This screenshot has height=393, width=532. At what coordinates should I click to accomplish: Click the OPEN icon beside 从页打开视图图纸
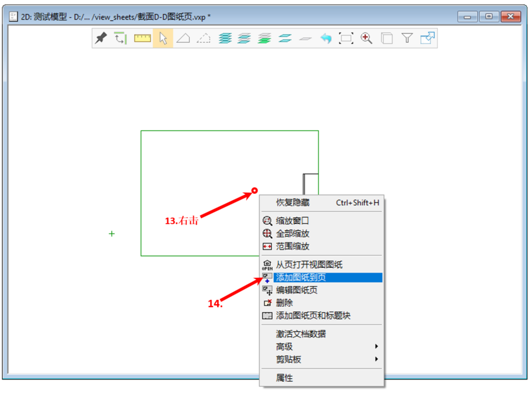coord(267,265)
